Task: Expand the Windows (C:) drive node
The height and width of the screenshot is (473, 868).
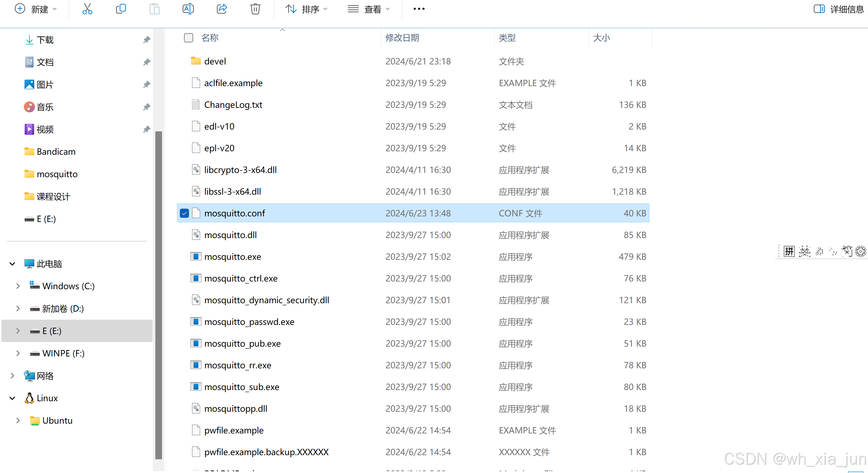Action: (18, 286)
